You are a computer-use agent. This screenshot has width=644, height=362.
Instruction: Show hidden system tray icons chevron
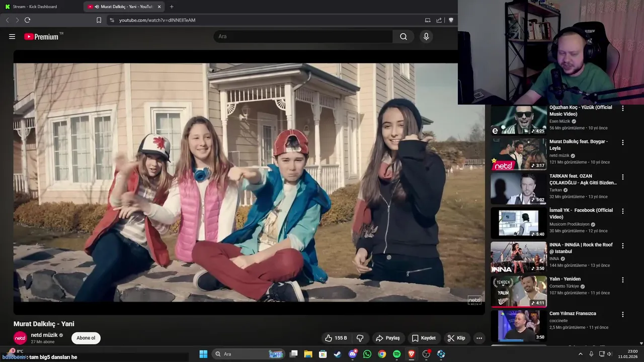[580, 354]
